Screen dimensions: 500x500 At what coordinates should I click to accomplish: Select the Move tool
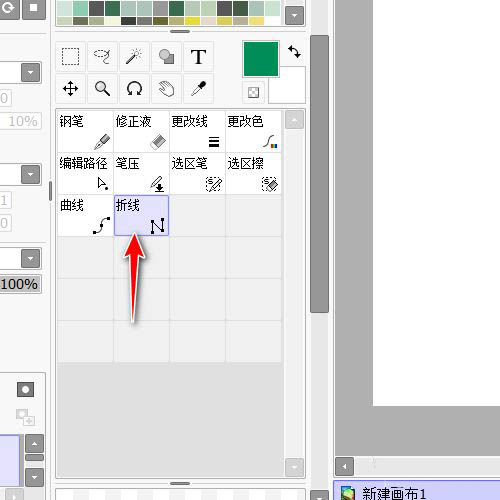(x=70, y=89)
